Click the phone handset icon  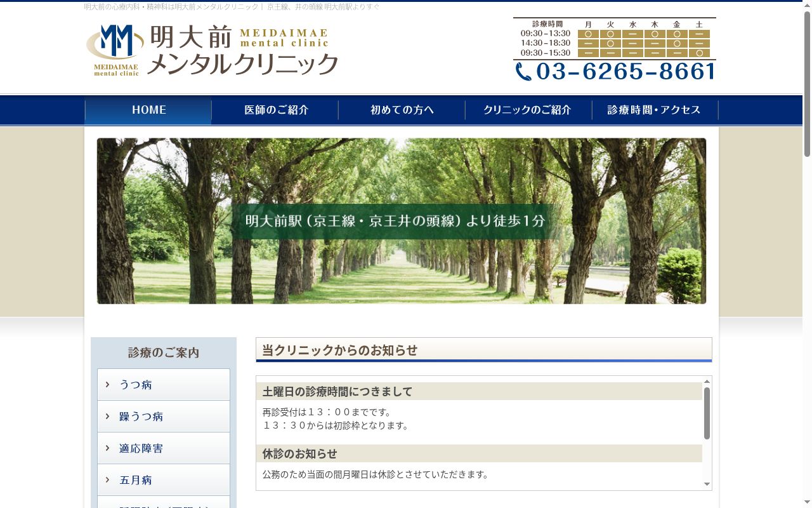click(x=523, y=71)
